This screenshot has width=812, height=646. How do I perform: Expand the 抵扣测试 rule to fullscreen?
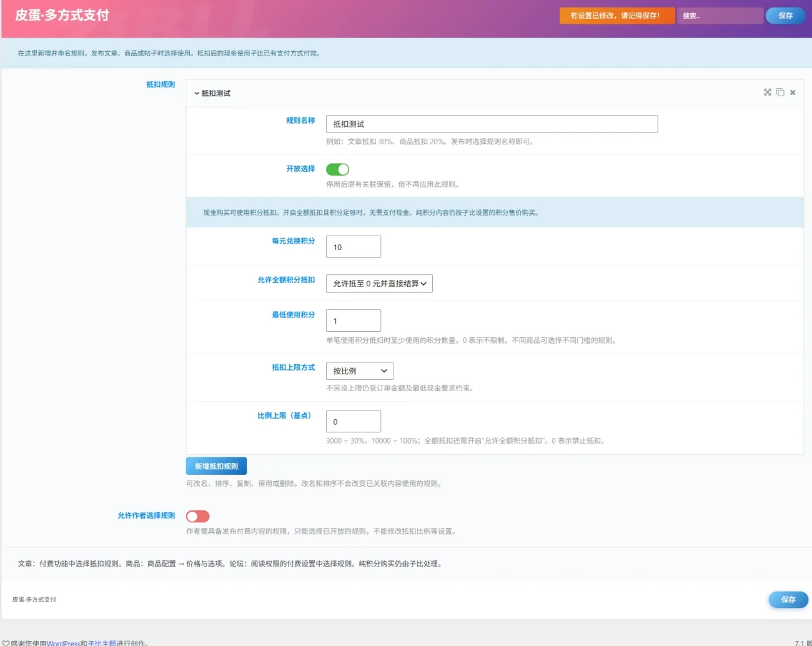[768, 92]
